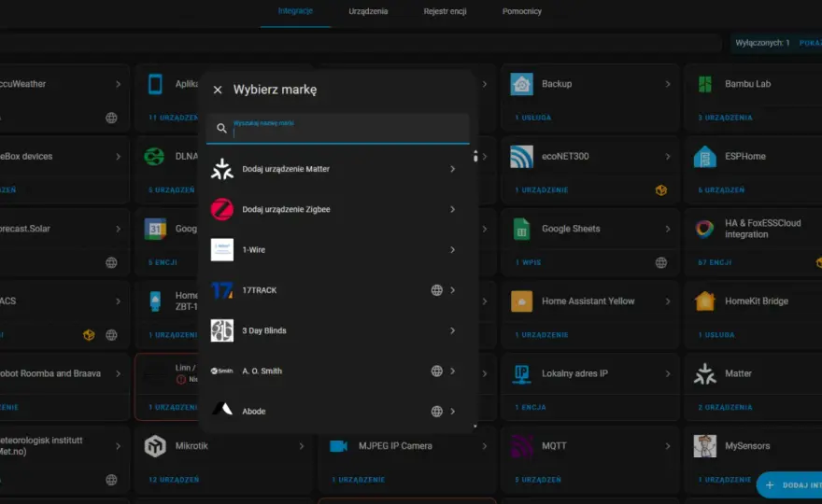Click cloud globe icon on Google Sheets card
The width and height of the screenshot is (822, 504).
click(661, 262)
